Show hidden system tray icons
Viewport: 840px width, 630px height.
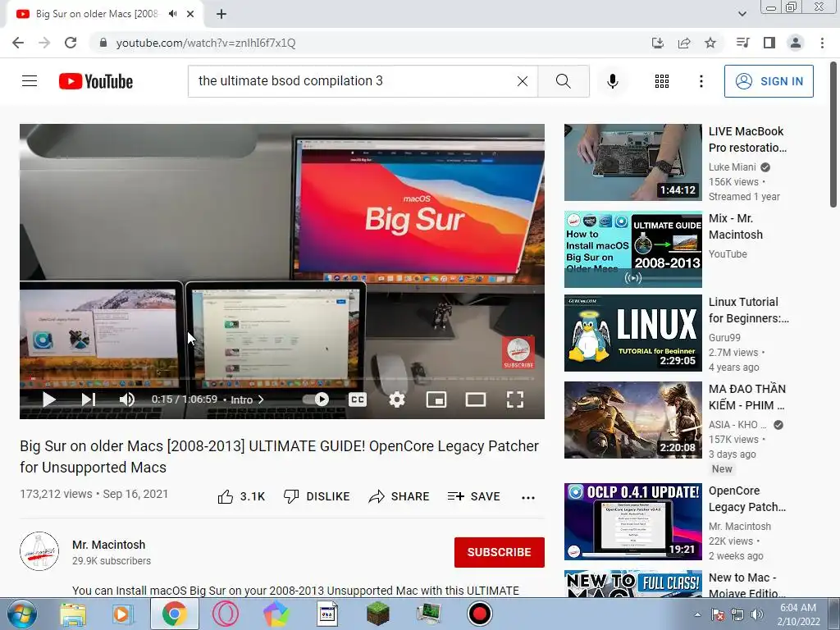click(x=697, y=614)
